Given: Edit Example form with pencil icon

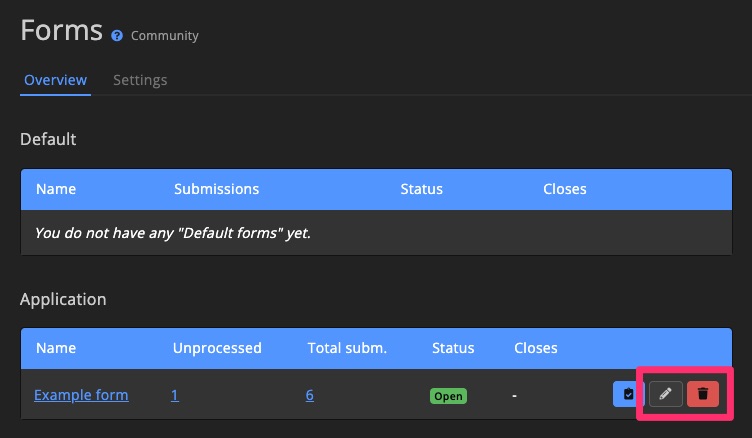Looking at the screenshot, I should 665,394.
